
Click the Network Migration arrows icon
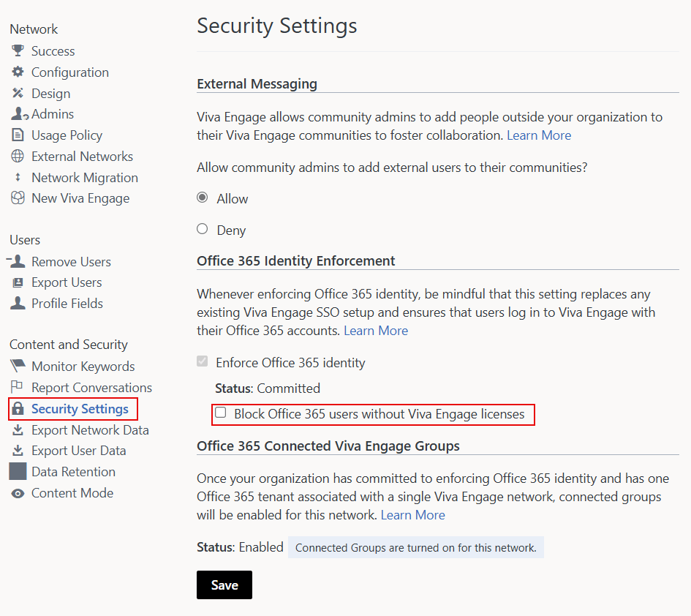click(x=19, y=177)
